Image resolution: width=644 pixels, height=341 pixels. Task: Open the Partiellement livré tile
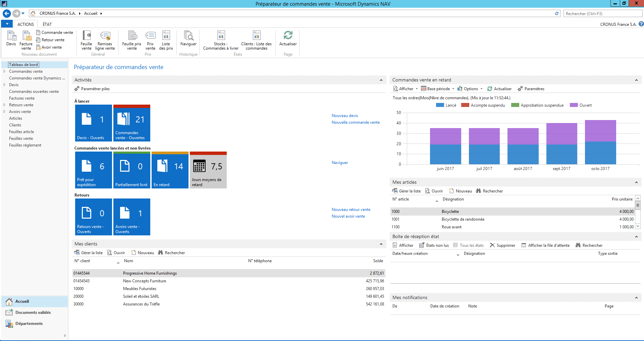point(132,170)
